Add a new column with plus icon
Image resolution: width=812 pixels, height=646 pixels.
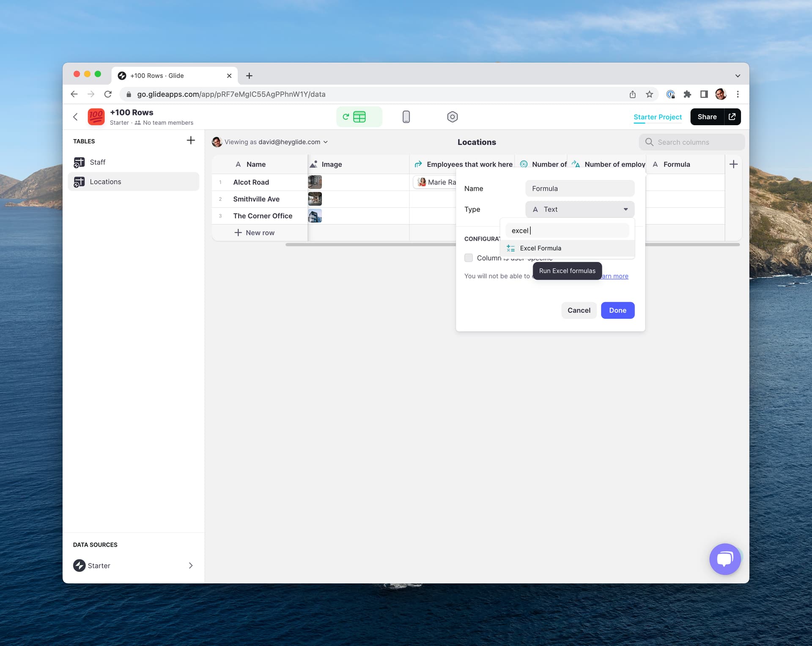coord(733,164)
